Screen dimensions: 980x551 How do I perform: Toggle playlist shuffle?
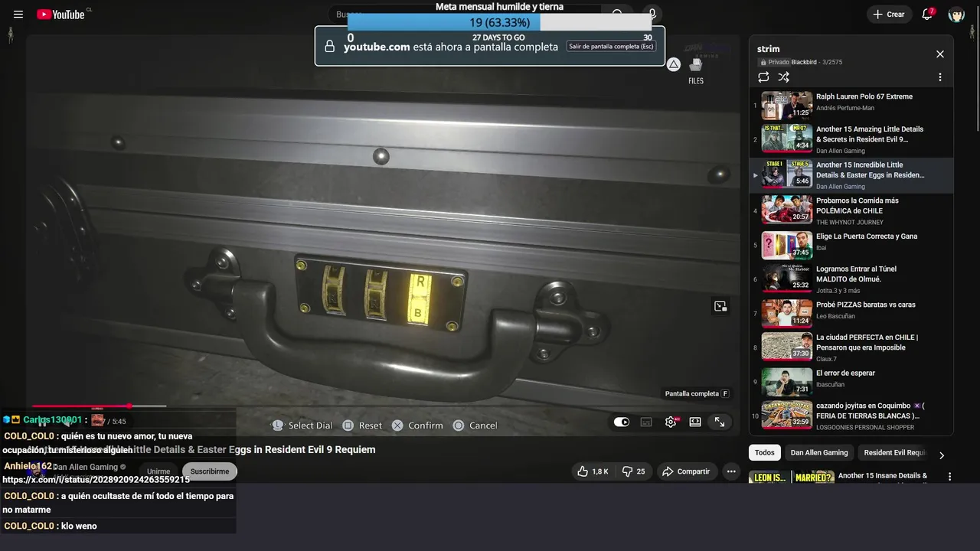(x=783, y=77)
